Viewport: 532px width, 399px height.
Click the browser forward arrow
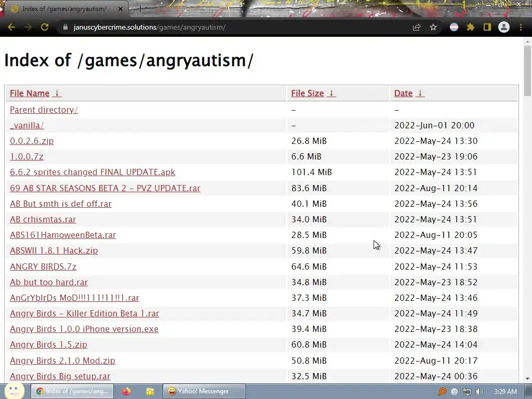28,27
